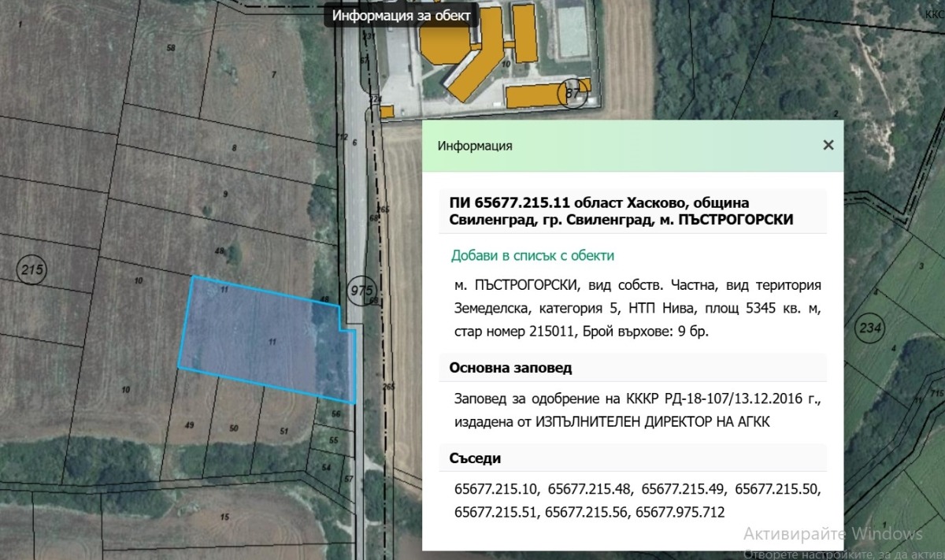The image size is (945, 560).
Task: Click parcel 15 at the bottom
Action: click(224, 516)
